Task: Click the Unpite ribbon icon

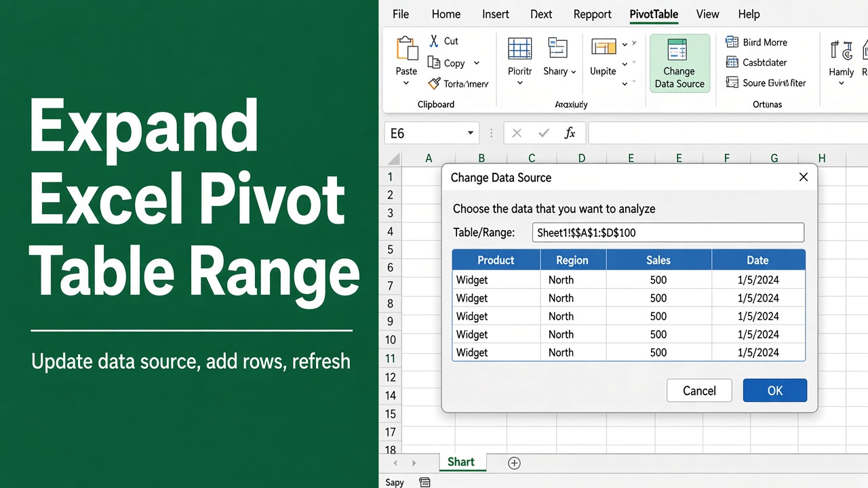Action: pyautogui.click(x=603, y=47)
